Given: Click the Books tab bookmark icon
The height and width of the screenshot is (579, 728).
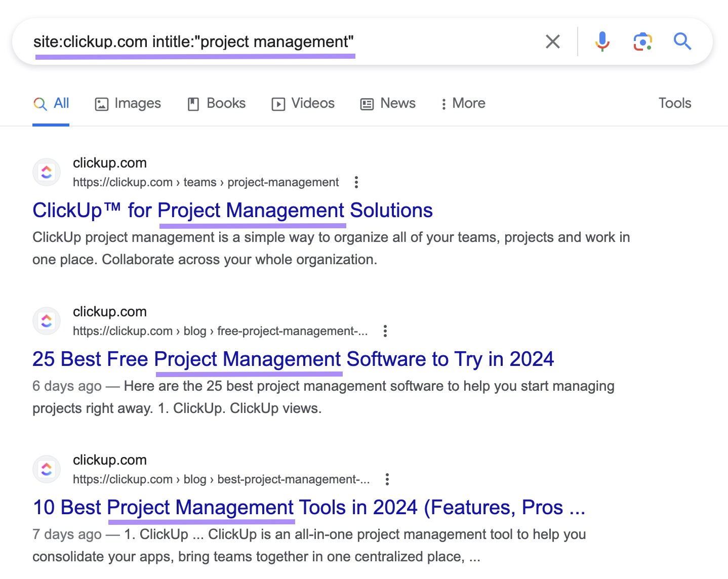Looking at the screenshot, I should click(x=193, y=103).
